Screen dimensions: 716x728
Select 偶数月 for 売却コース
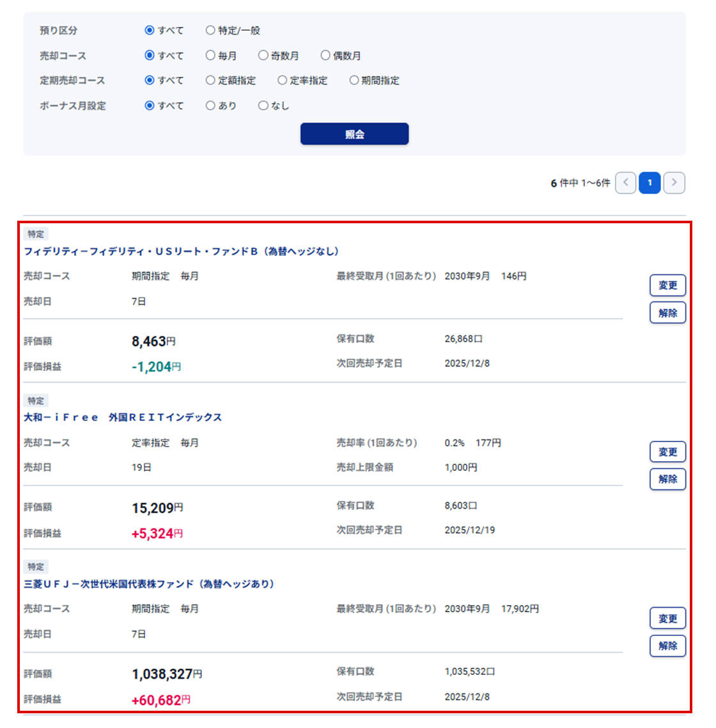point(325,56)
